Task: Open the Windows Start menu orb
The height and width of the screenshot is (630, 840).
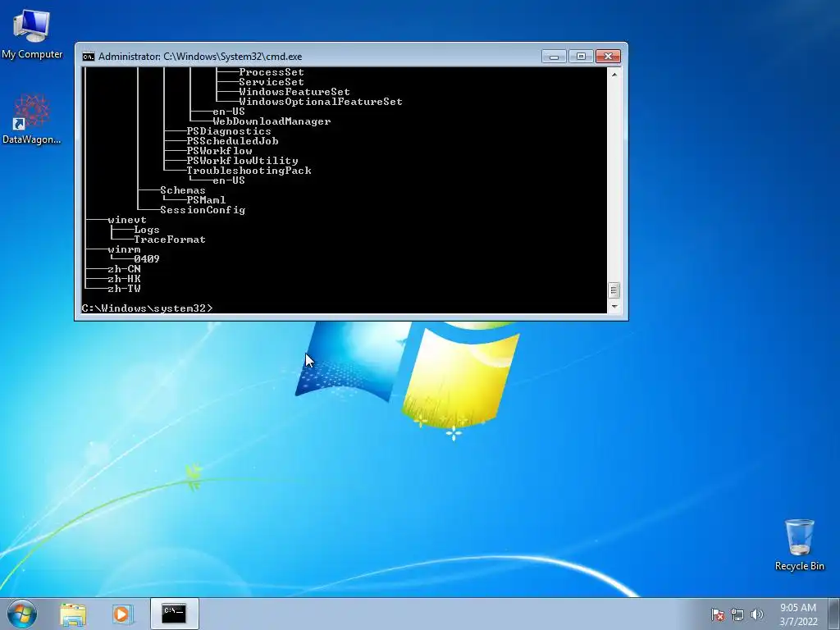Action: coord(21,614)
